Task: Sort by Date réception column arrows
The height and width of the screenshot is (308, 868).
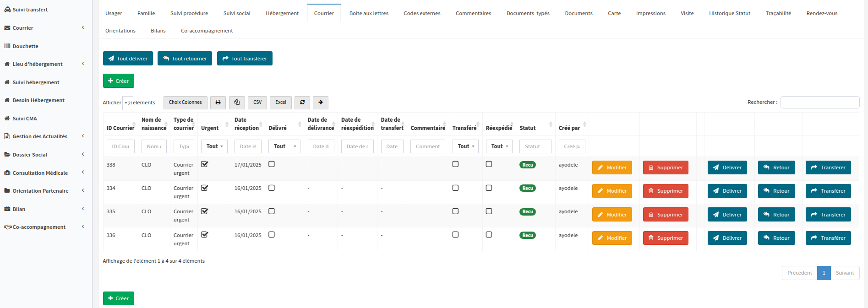Action: [261, 124]
